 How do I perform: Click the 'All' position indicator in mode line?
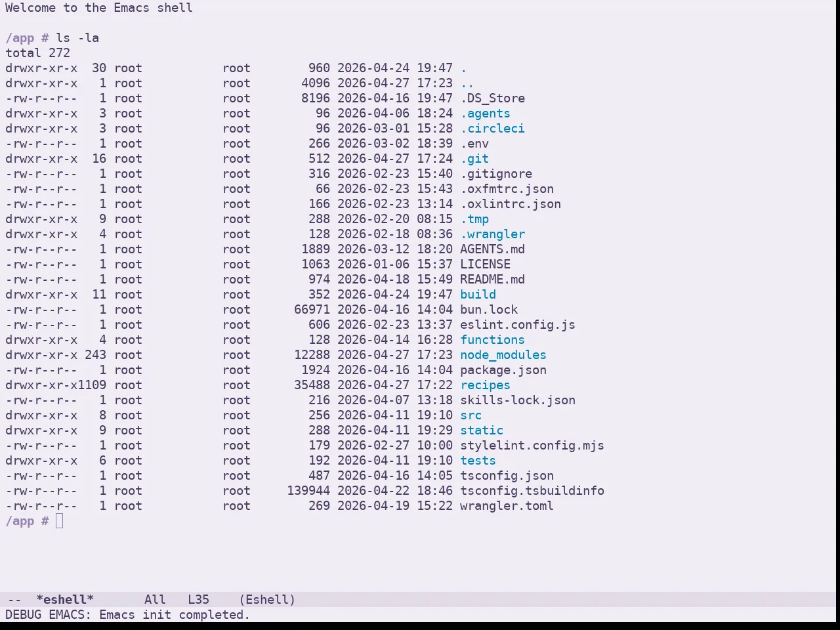click(x=155, y=600)
